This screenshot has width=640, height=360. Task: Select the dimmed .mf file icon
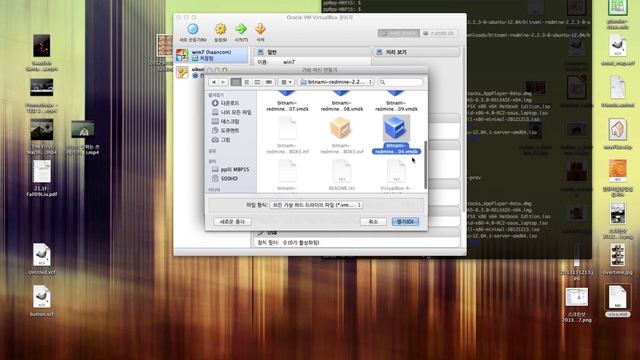pos(287,129)
